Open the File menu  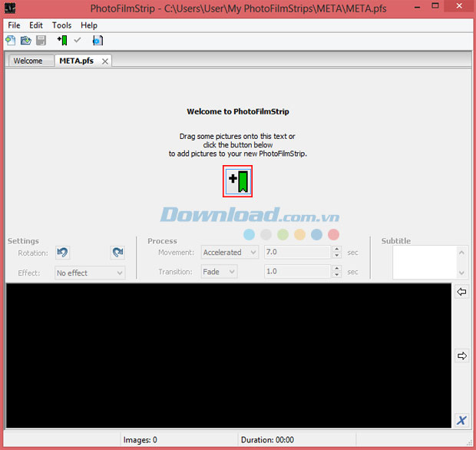click(x=14, y=25)
